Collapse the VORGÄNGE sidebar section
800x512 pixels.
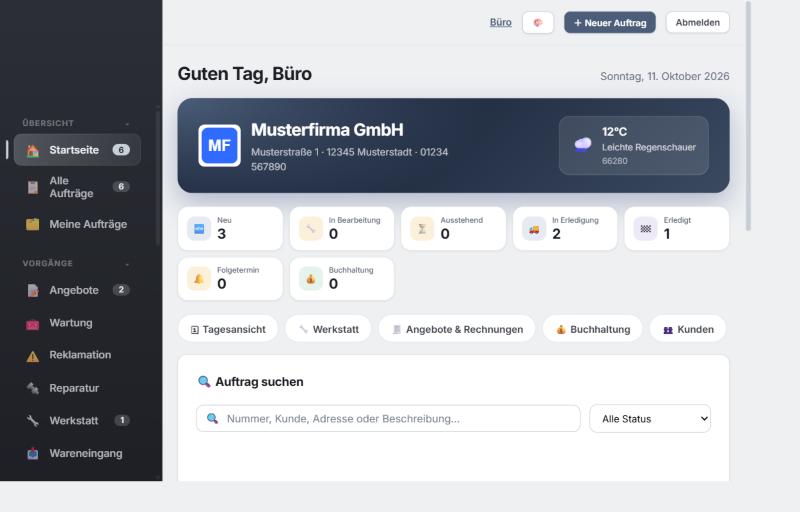click(x=127, y=264)
